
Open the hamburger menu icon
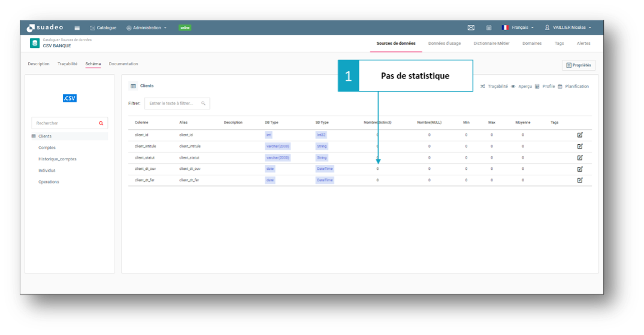[x=77, y=28]
